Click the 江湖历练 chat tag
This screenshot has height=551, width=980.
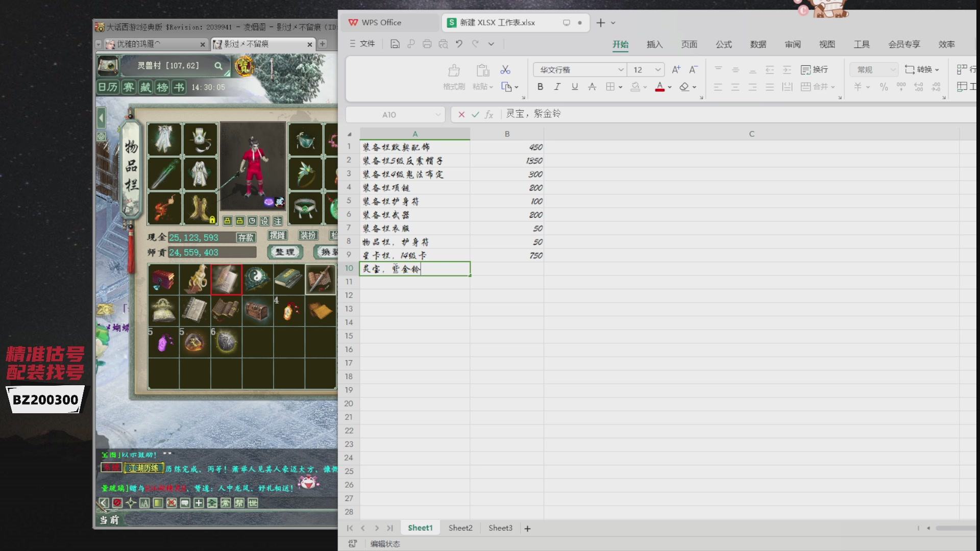point(143,468)
